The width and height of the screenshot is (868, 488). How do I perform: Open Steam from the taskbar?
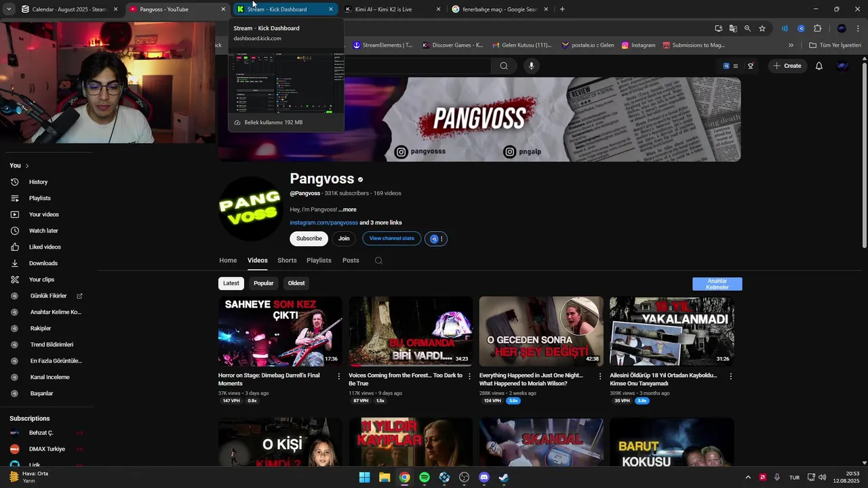point(504,477)
